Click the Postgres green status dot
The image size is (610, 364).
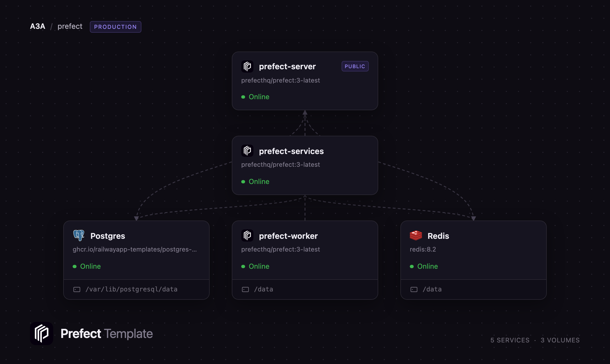click(x=75, y=266)
